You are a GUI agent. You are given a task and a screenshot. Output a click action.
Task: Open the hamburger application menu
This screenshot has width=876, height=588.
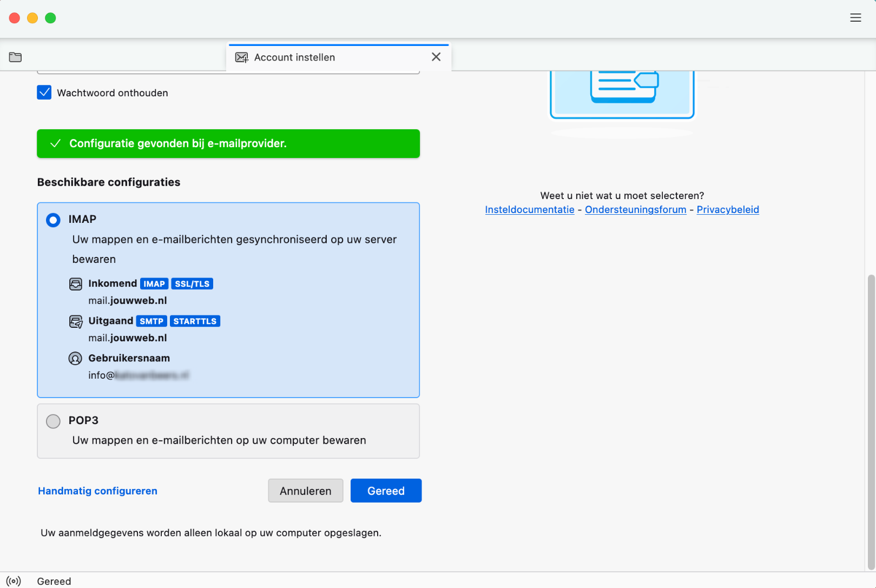855,18
